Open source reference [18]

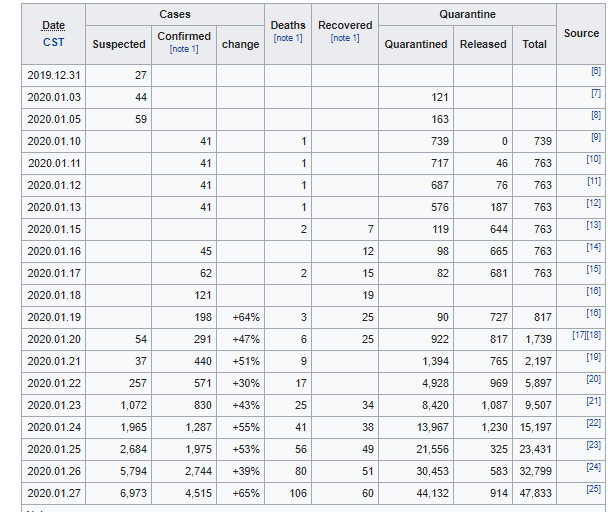tap(594, 335)
